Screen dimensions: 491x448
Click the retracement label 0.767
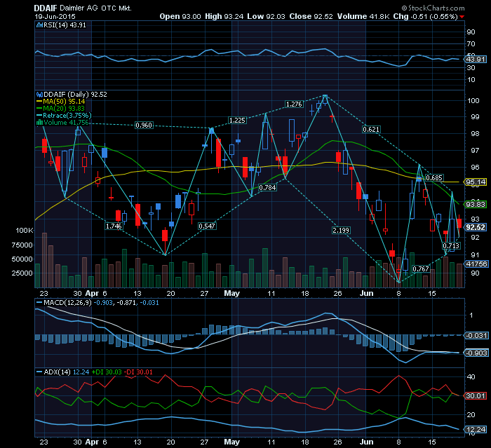[421, 269]
